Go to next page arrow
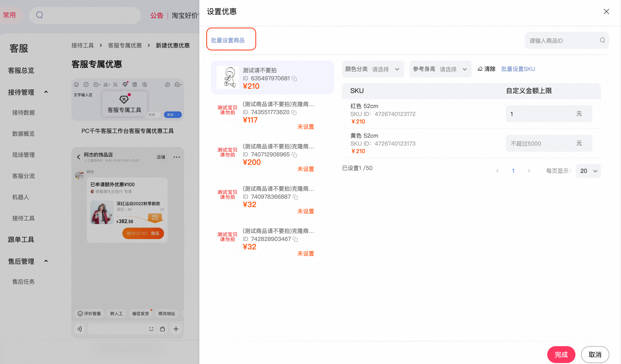Image resolution: width=621 pixels, height=364 pixels. pos(529,171)
